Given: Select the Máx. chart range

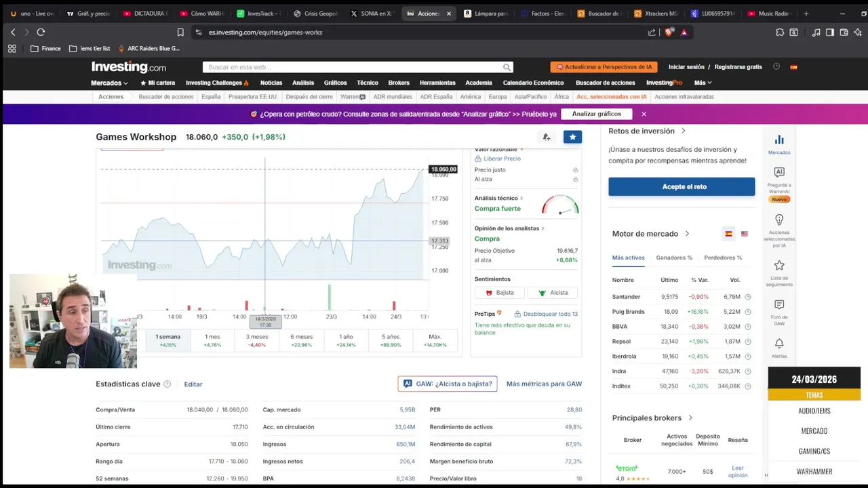Looking at the screenshot, I should [x=435, y=340].
